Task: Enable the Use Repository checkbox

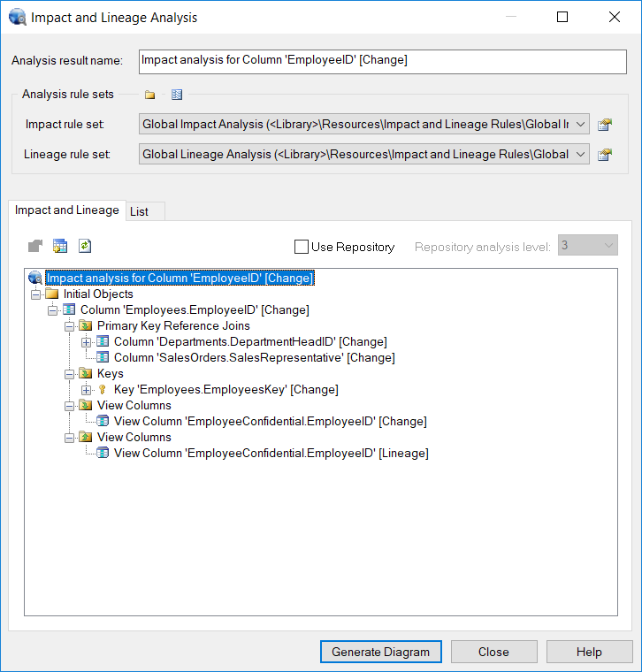Action: (x=302, y=247)
